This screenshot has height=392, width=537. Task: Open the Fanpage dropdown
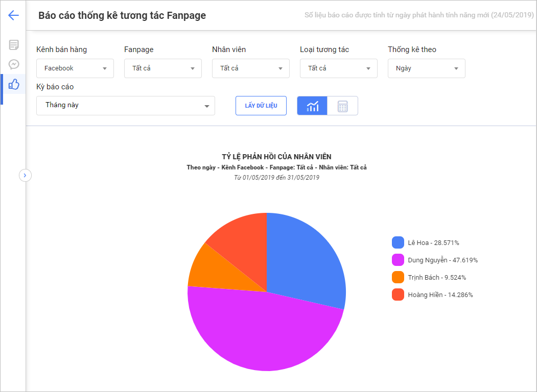[163, 68]
